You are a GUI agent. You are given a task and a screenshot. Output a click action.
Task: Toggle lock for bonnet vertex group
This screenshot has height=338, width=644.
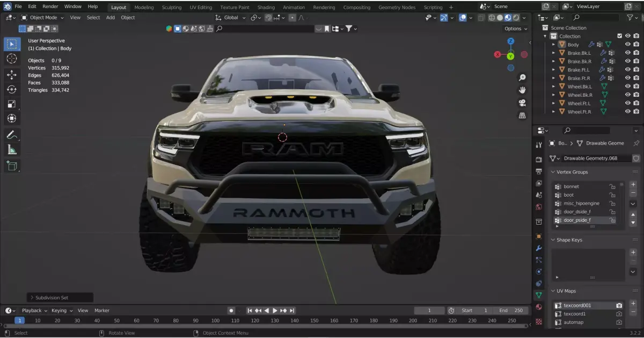coord(612,186)
